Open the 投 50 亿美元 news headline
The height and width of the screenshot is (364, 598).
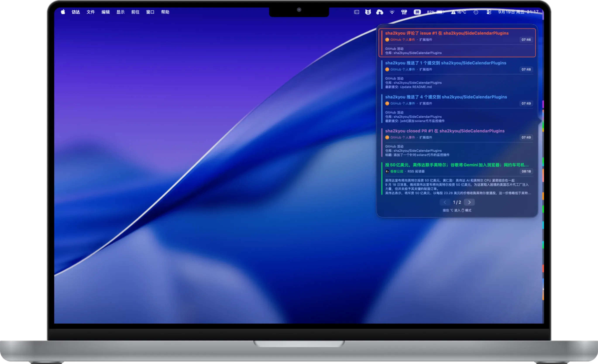[457, 165]
